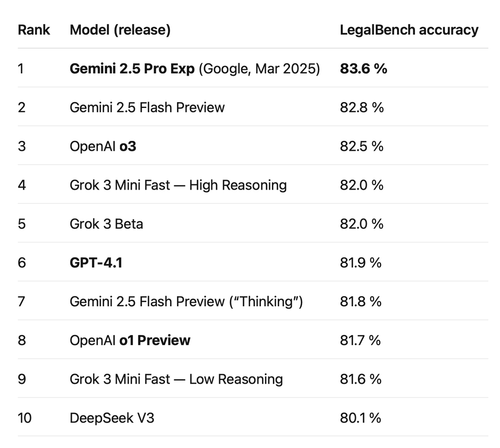This screenshot has width=500, height=448.
Task: Click rank number 10 in the table
Action: click(x=25, y=418)
